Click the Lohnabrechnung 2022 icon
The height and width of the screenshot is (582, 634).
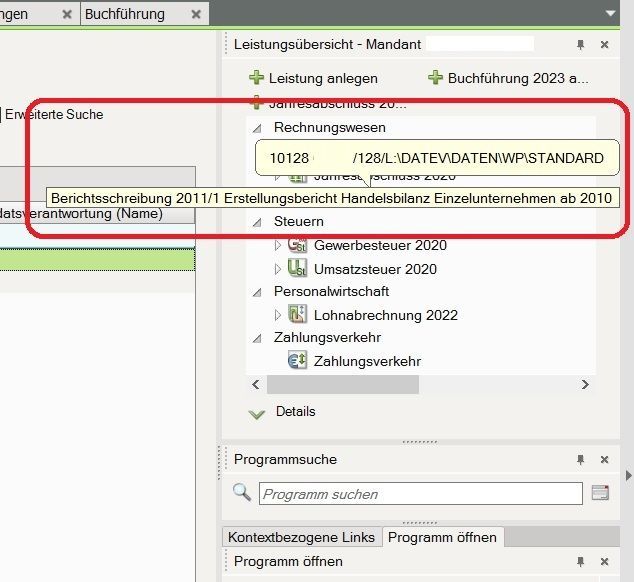297,315
